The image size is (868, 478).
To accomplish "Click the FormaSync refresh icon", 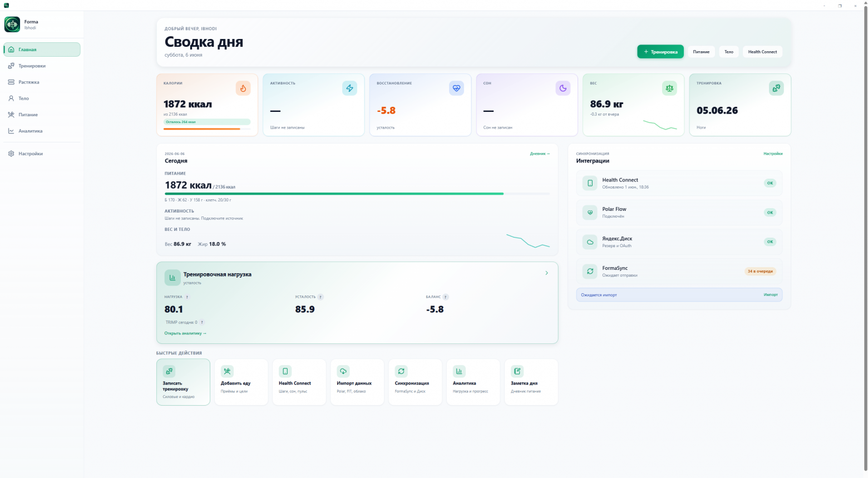I will pos(590,271).
